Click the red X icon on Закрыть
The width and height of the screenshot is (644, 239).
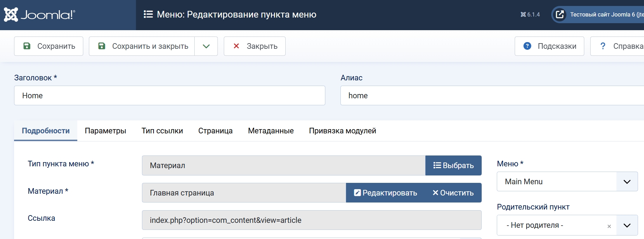point(236,46)
